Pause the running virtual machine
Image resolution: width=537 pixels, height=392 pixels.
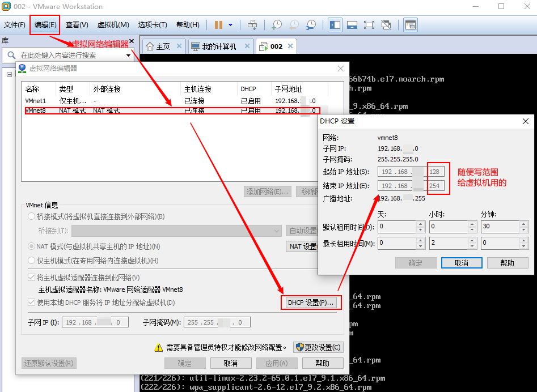coord(217,24)
